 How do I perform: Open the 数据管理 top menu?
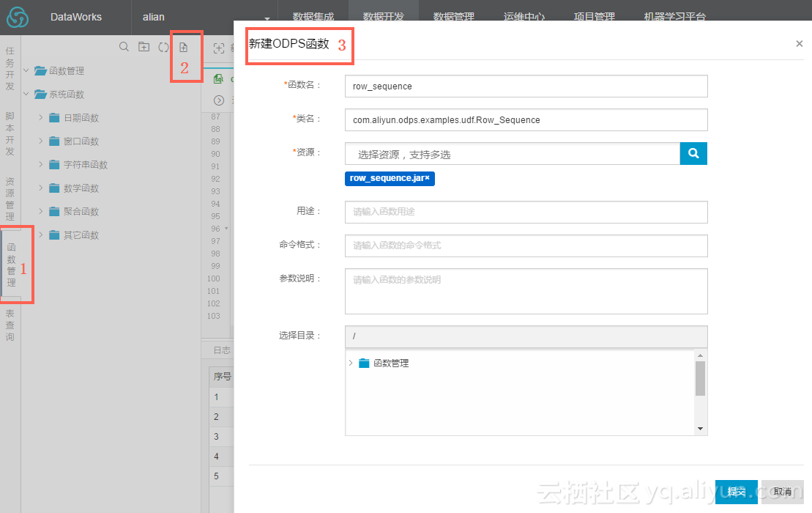tap(454, 17)
